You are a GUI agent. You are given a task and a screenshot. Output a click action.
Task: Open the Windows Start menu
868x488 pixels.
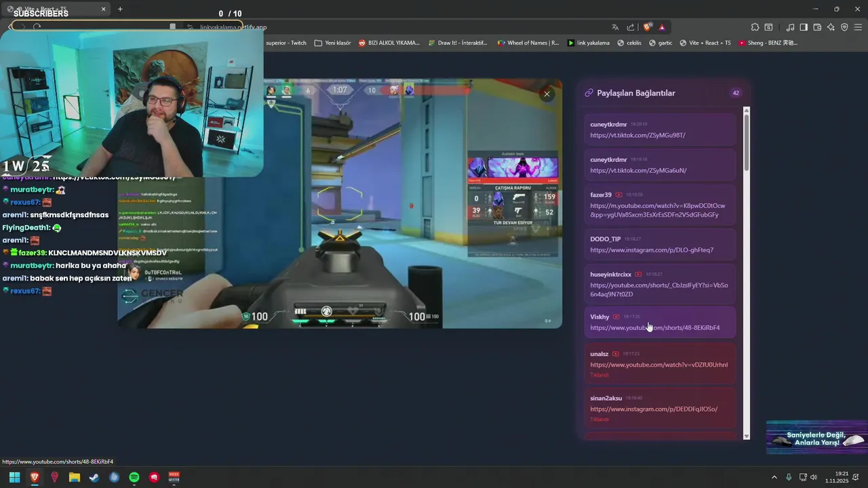pyautogui.click(x=14, y=477)
